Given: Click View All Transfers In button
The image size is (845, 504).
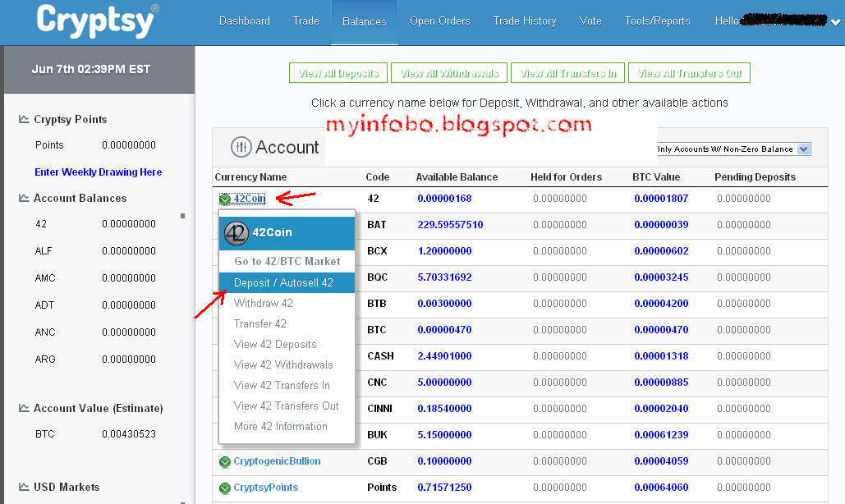Looking at the screenshot, I should tap(568, 73).
